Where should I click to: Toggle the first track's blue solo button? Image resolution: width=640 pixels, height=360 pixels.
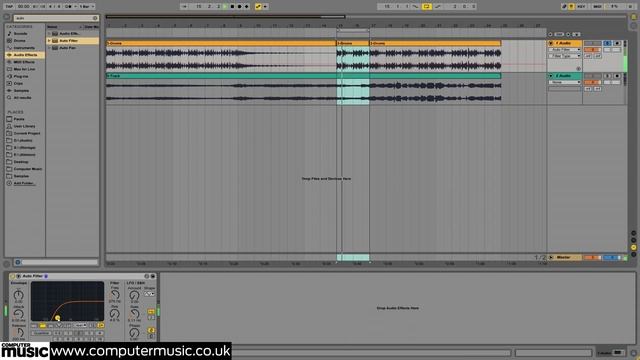pyautogui.click(x=607, y=43)
